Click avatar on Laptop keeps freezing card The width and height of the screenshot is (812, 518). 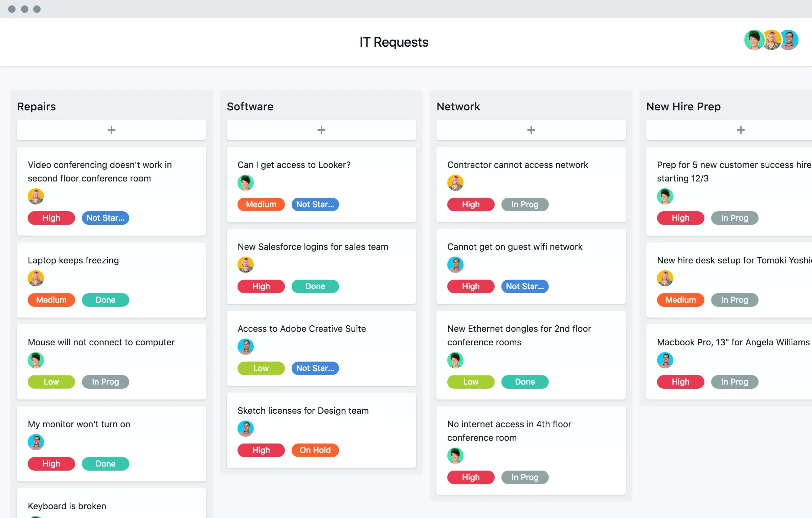coord(36,278)
